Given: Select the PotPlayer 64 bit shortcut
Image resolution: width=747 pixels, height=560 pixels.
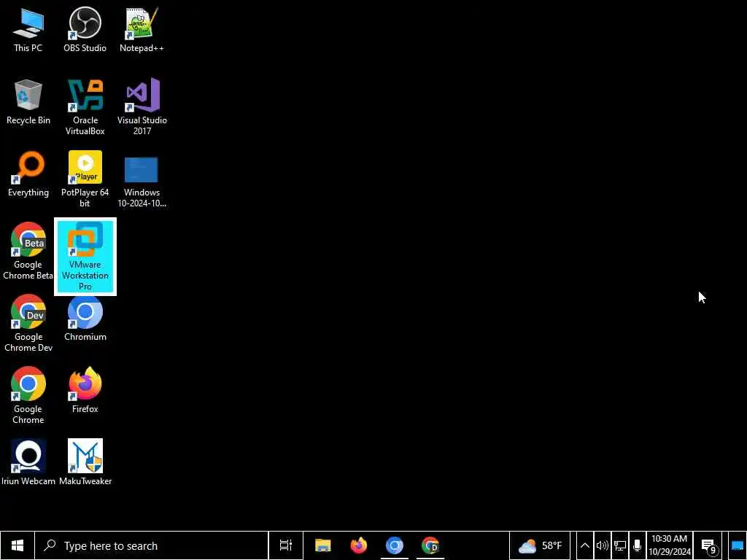Looking at the screenshot, I should click(x=85, y=179).
